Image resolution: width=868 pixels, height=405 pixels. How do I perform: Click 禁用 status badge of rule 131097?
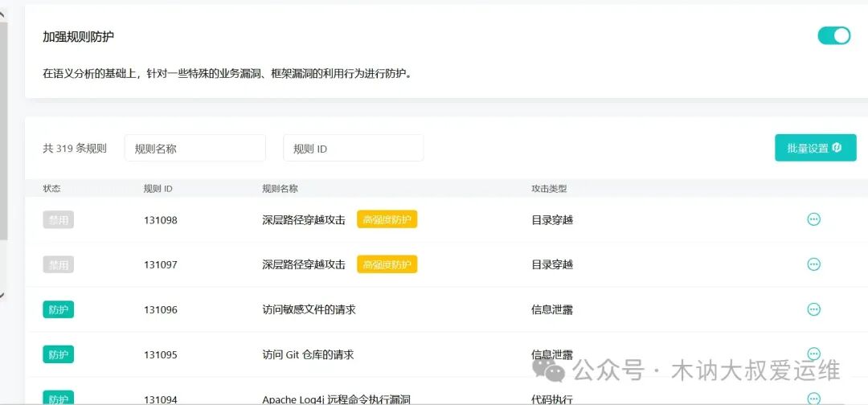(58, 264)
